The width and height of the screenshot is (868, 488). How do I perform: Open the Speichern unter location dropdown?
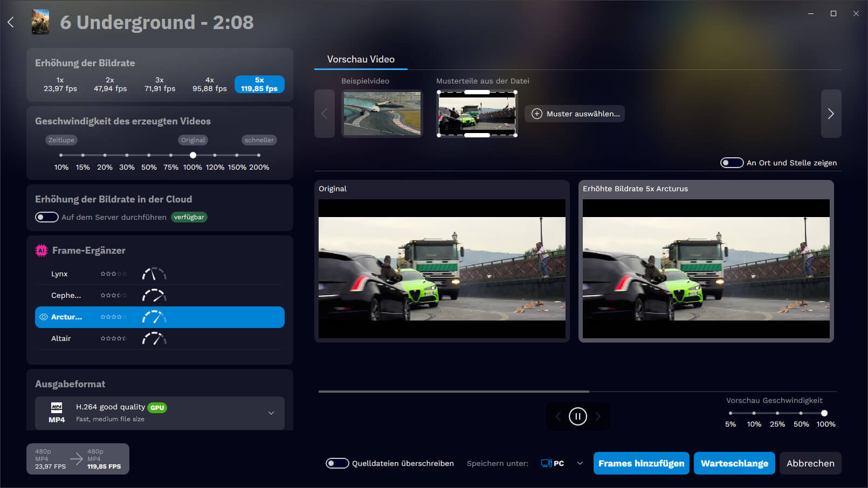tap(580, 463)
